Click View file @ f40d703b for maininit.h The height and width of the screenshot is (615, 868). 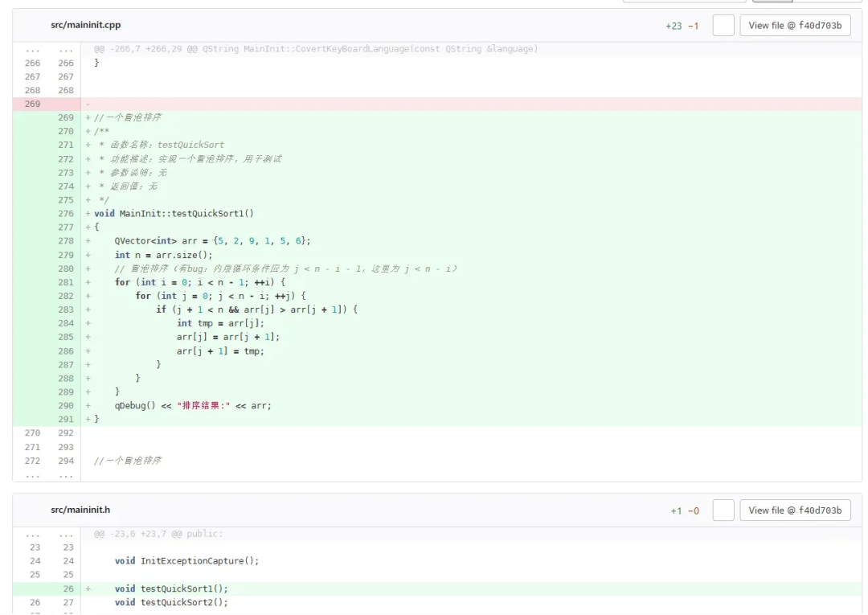795,510
